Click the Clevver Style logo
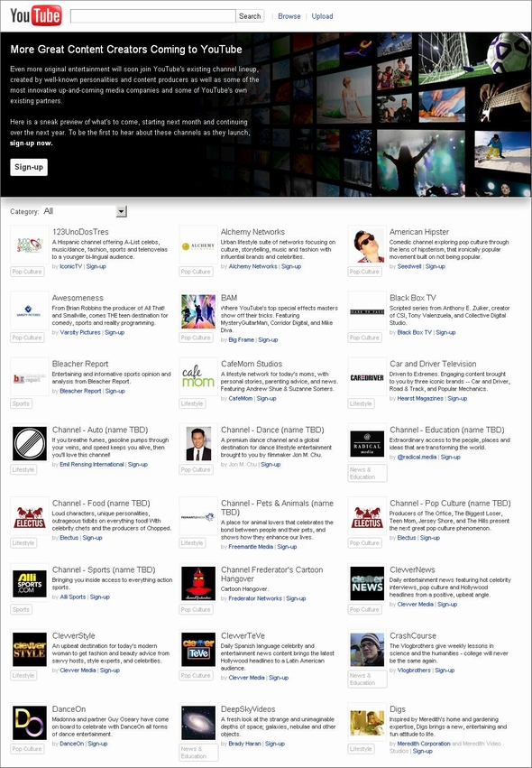Image resolution: width=532 pixels, height=768 pixels. 30,649
